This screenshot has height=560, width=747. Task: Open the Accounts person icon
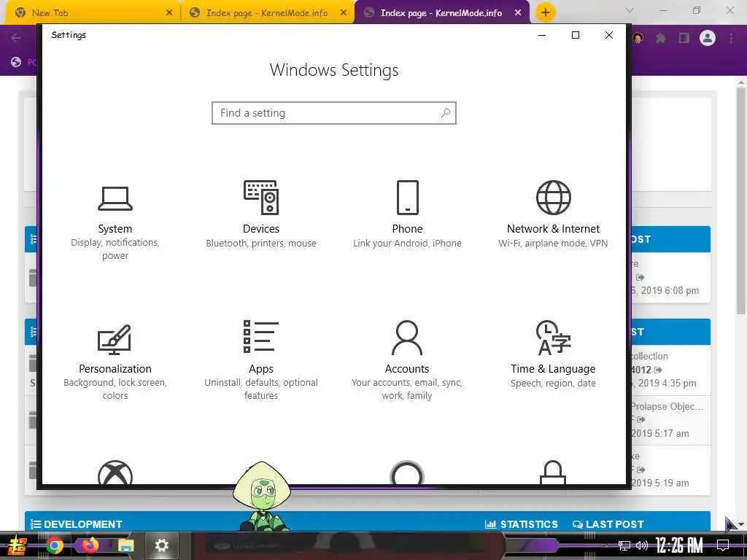pyautogui.click(x=407, y=338)
